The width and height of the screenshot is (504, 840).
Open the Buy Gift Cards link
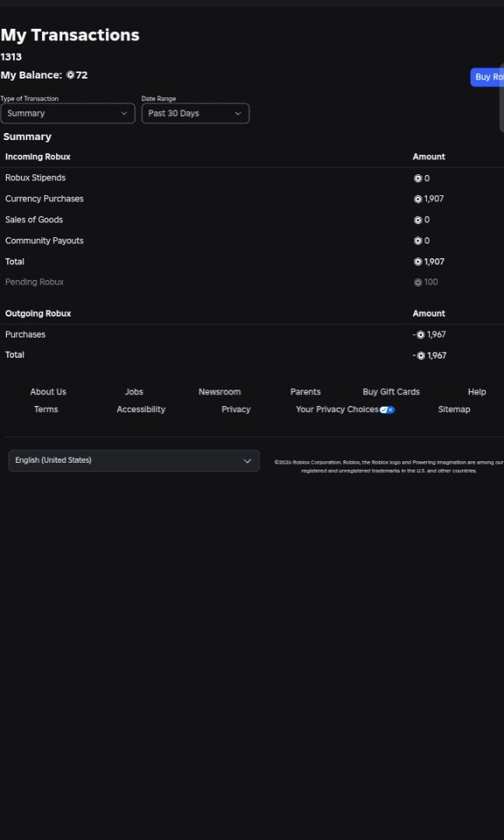coord(391,392)
